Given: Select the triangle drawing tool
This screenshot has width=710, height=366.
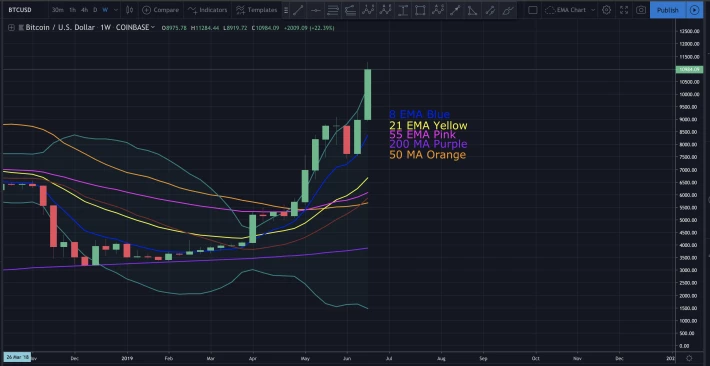Looking at the screenshot, I should point(472,10).
